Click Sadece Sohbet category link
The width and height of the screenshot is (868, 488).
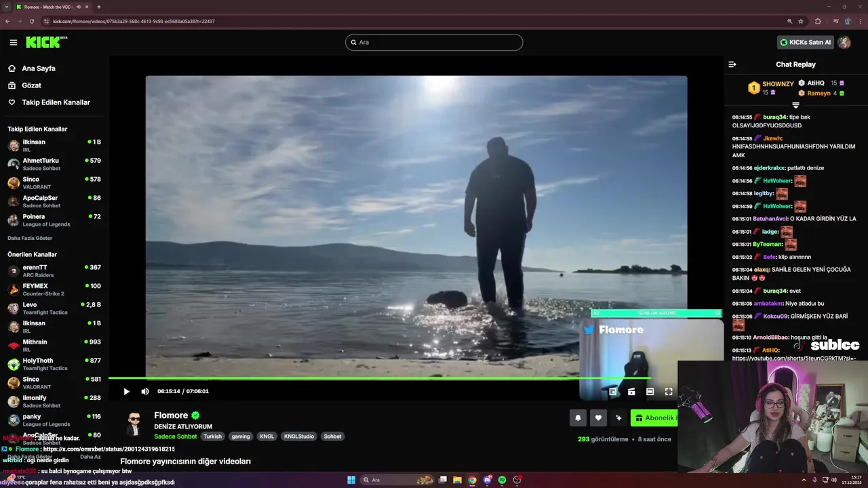point(175,436)
